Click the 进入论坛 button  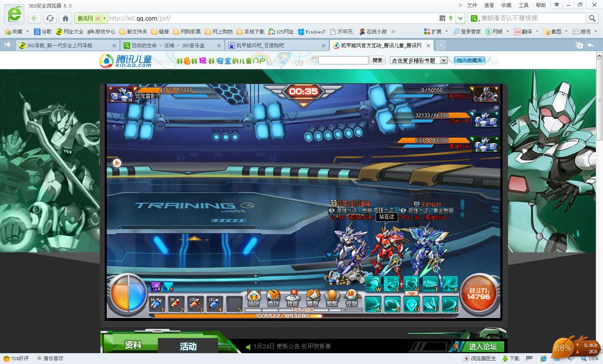(482, 346)
